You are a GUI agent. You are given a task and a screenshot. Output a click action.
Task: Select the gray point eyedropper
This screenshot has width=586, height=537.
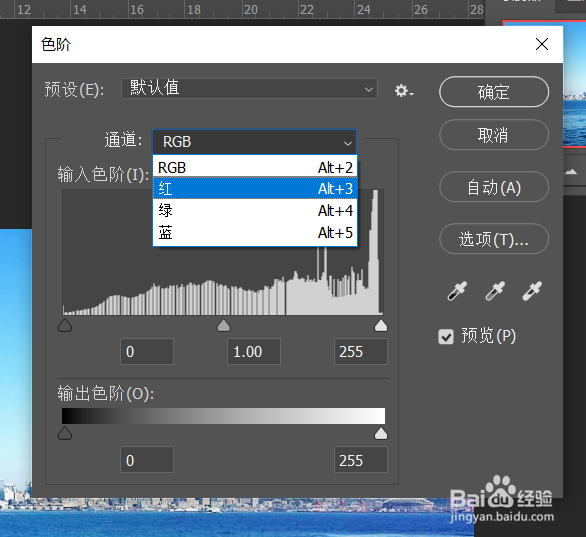(x=494, y=291)
